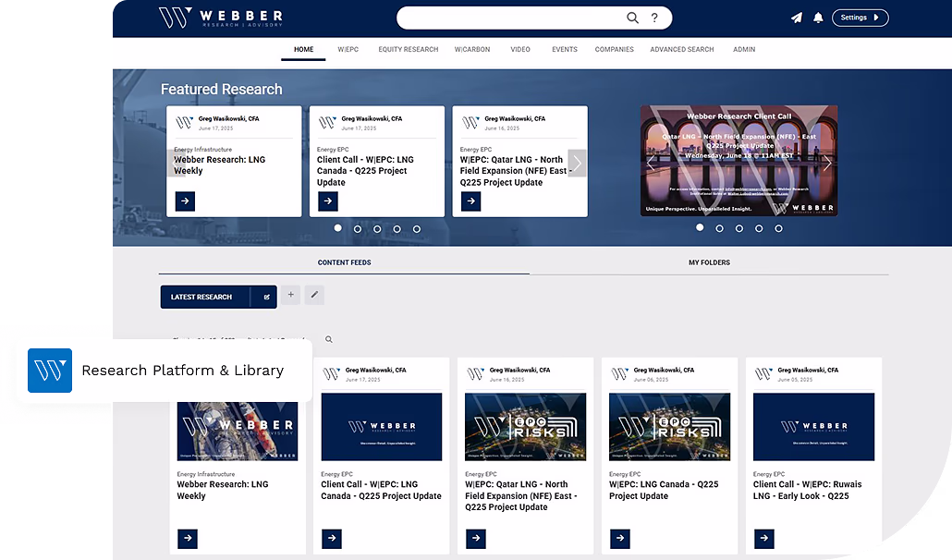This screenshot has width=952, height=560.
Task: Select fifth client call banner dot
Action: point(778,228)
